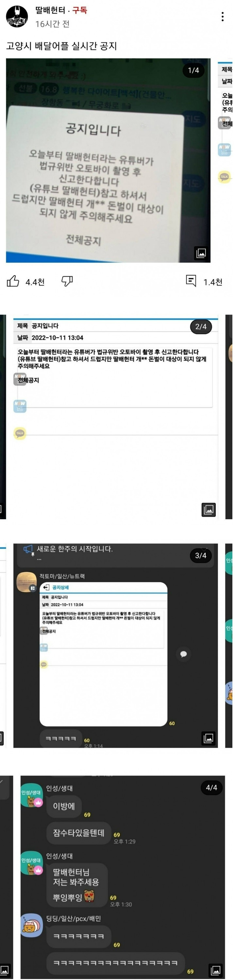Click the thumbs-up like icon

click(x=13, y=281)
